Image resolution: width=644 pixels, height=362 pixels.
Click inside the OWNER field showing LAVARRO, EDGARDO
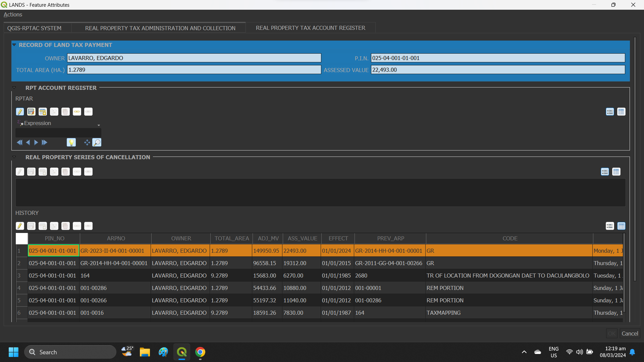[195, 58]
